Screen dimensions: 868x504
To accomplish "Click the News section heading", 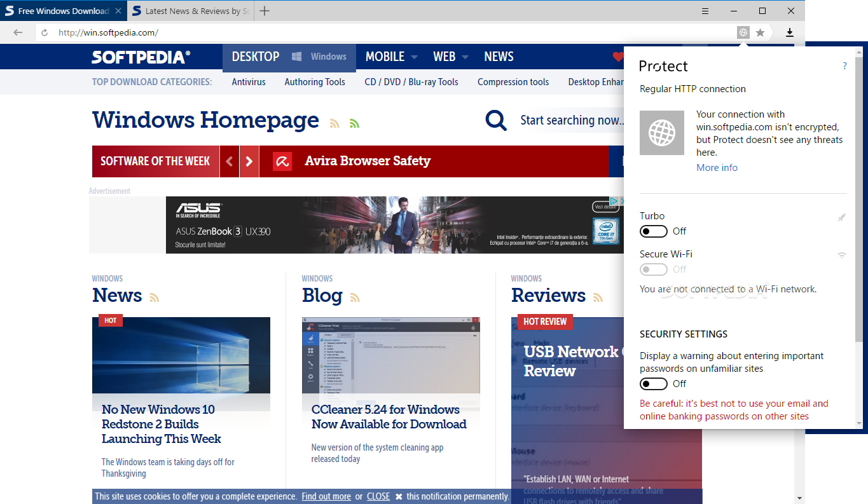I will pos(117,296).
